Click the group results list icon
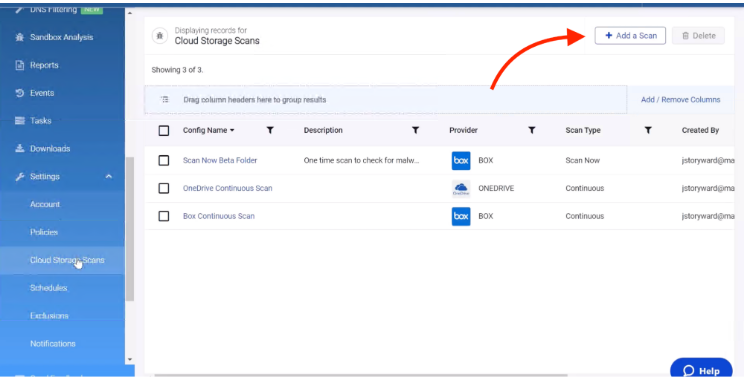The width and height of the screenshot is (744, 377). tap(165, 100)
